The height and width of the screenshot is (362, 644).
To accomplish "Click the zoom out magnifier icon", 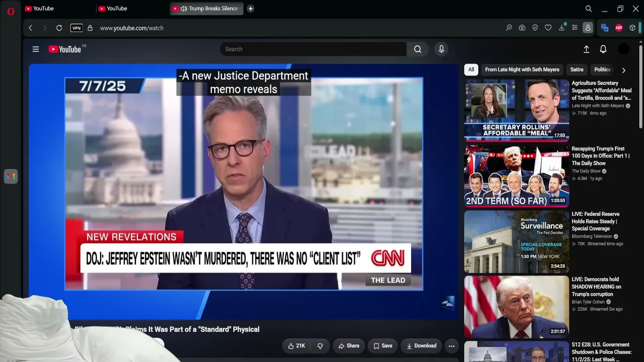I will click(509, 28).
